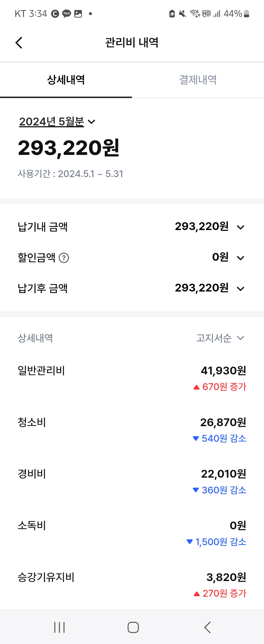Screen dimensions: 264x644
Task: Tap the 경비비 22,010원 amount
Action: (223, 474)
